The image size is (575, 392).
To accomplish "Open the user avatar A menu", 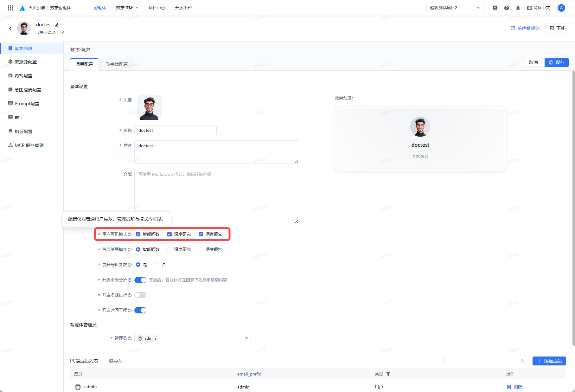I will tap(561, 8).
